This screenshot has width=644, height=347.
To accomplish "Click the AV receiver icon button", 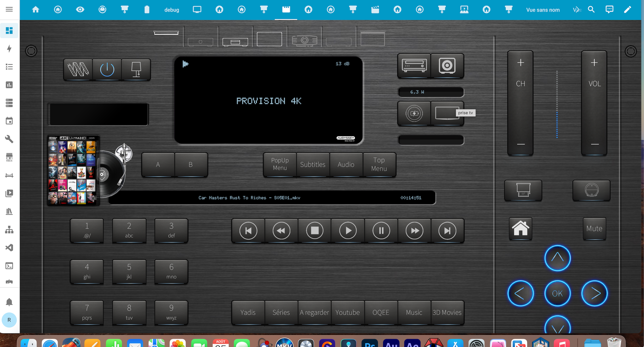I will pos(414,66).
